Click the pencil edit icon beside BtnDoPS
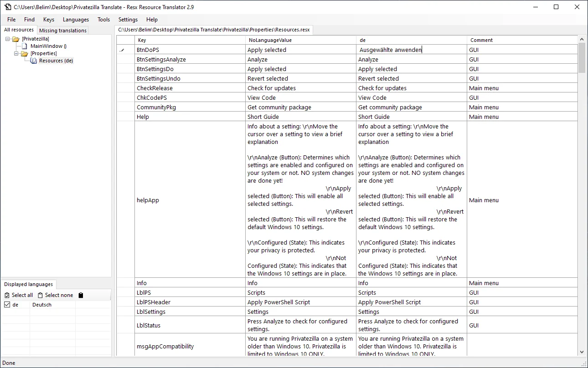The image size is (588, 368). pyautogui.click(x=122, y=50)
